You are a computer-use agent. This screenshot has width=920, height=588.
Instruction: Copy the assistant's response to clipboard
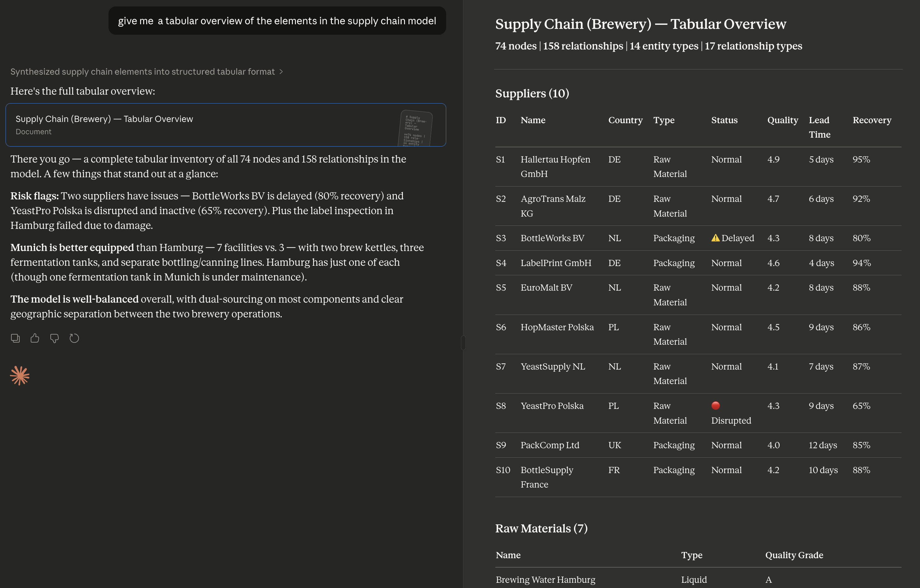pyautogui.click(x=15, y=338)
